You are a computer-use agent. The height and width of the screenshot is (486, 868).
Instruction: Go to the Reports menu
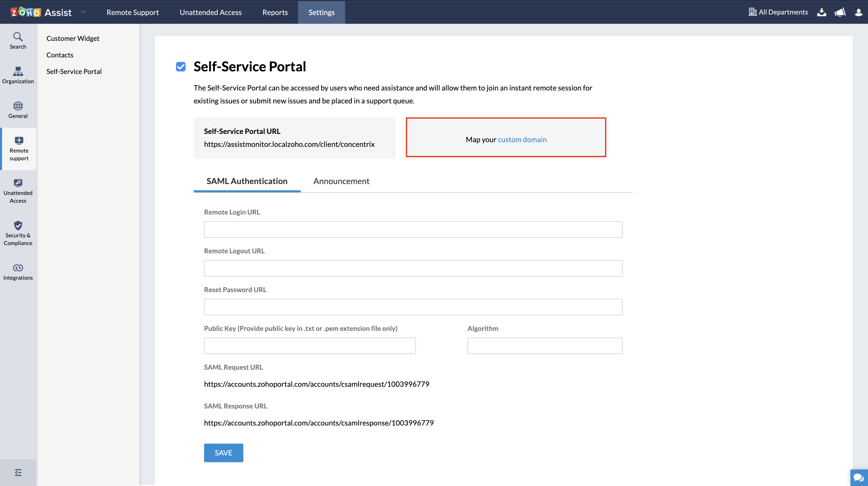pyautogui.click(x=275, y=12)
